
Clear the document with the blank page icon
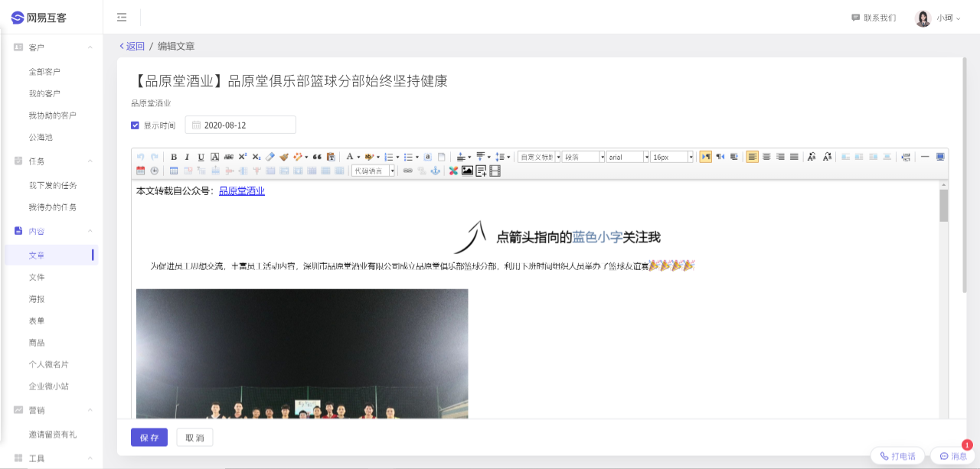442,157
